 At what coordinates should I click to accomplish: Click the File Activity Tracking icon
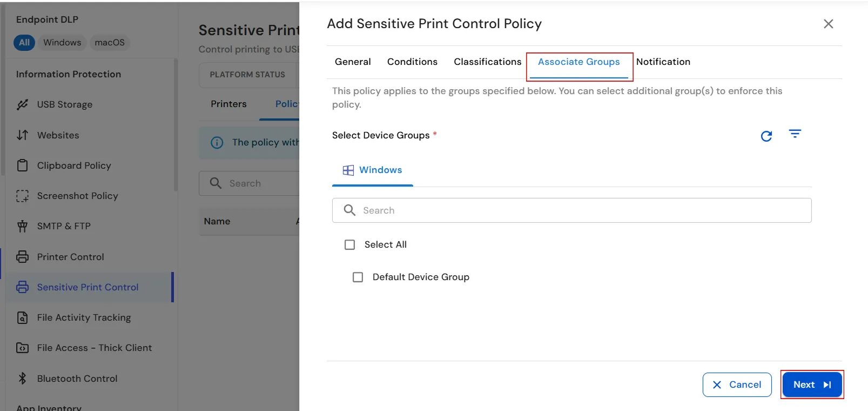pos(22,317)
